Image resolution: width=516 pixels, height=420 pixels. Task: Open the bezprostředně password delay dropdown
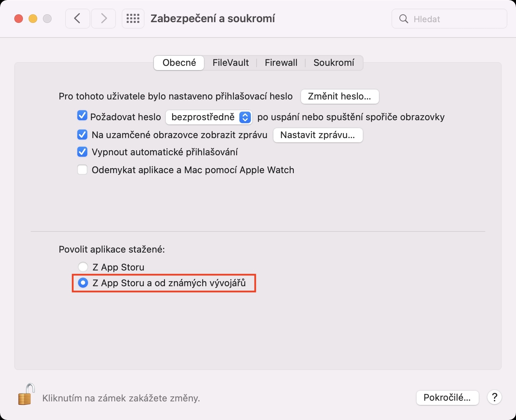click(x=209, y=117)
